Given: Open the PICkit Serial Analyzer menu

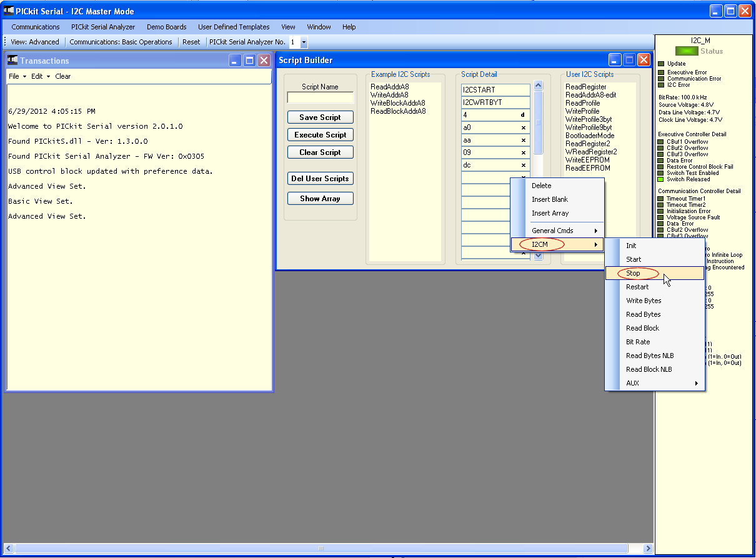Looking at the screenshot, I should (x=103, y=27).
